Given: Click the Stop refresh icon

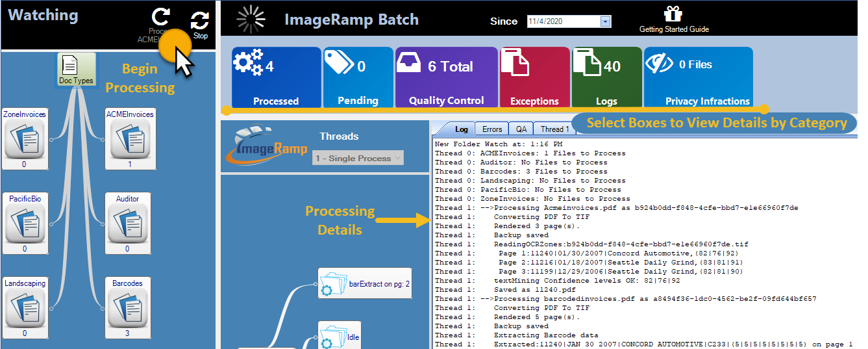Looking at the screenshot, I should (x=200, y=21).
